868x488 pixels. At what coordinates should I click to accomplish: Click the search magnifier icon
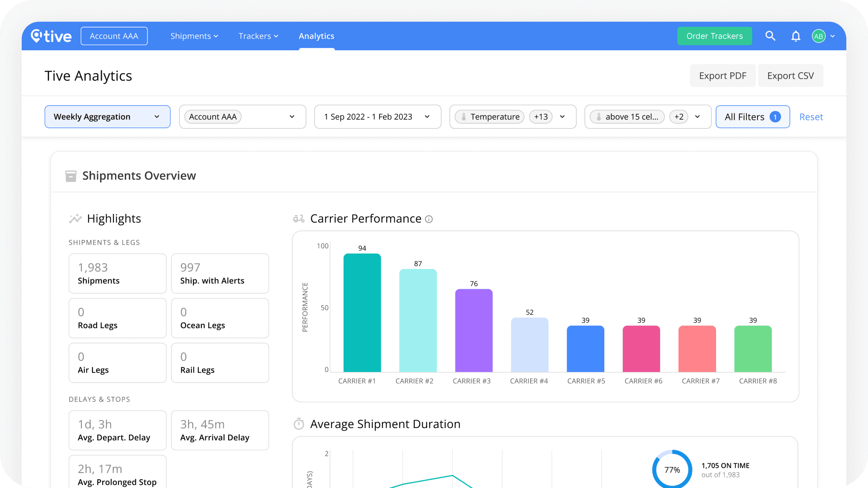(x=770, y=36)
